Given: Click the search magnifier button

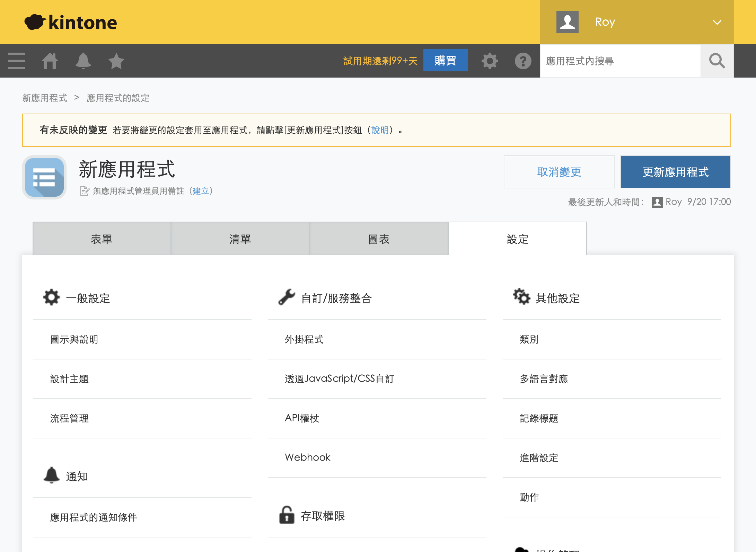Looking at the screenshot, I should (x=717, y=61).
